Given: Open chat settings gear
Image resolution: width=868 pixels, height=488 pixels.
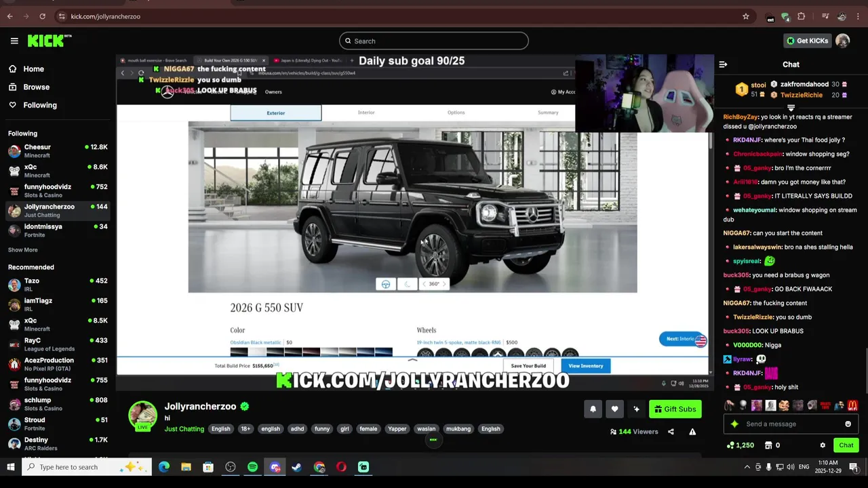Looking at the screenshot, I should (823, 445).
